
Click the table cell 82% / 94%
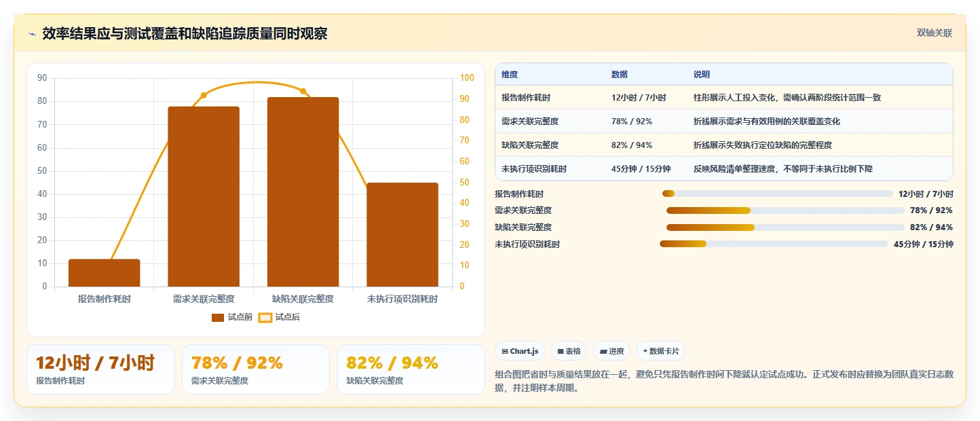[x=632, y=145]
